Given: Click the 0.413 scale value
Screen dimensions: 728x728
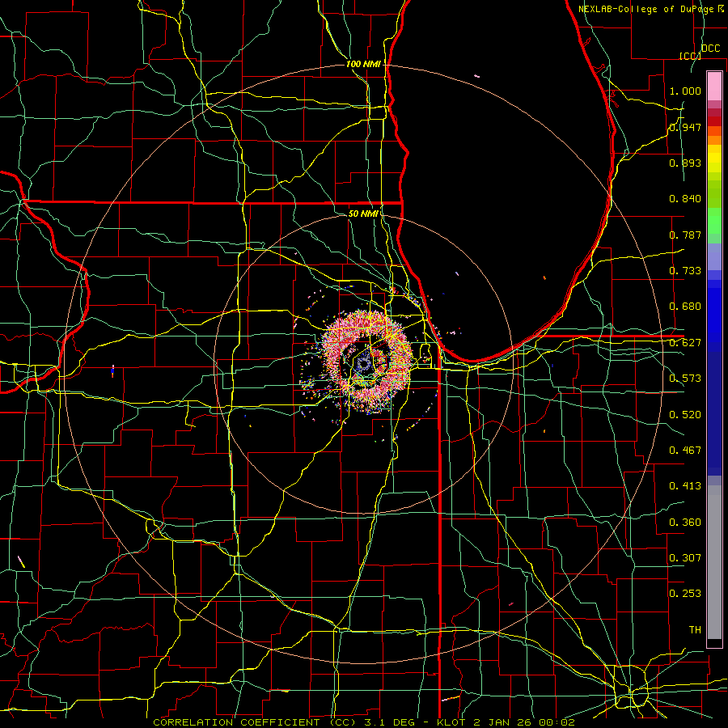Looking at the screenshot, I should coord(685,486).
